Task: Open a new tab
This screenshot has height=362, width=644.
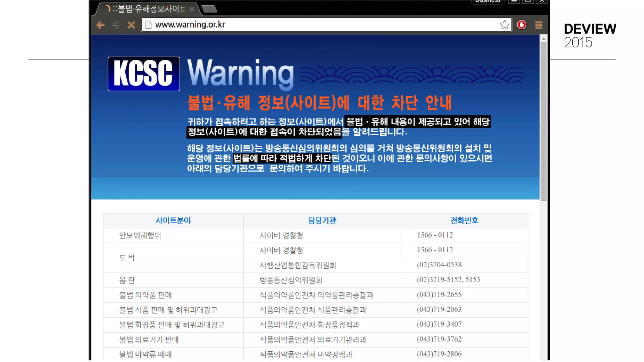Action: [x=209, y=9]
